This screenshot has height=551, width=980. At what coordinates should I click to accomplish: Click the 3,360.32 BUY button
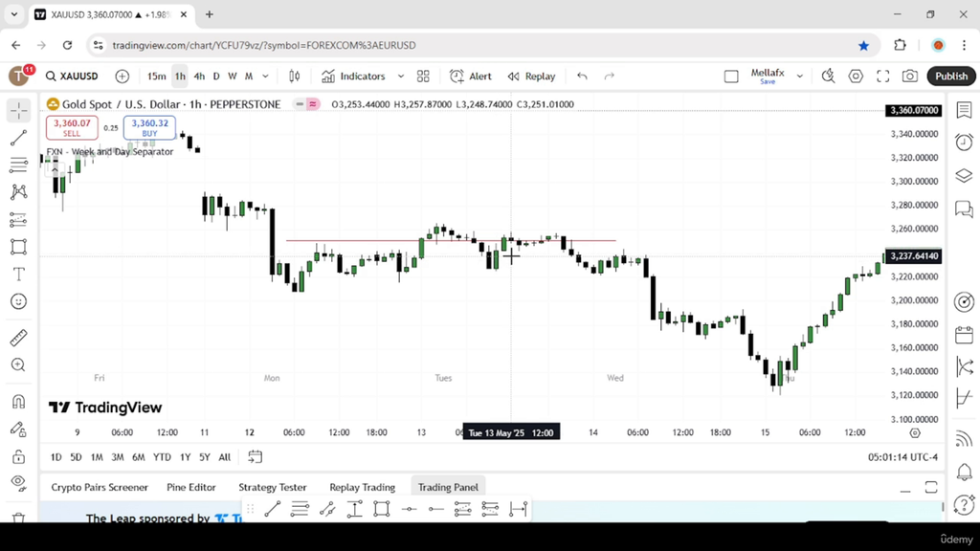pyautogui.click(x=149, y=127)
